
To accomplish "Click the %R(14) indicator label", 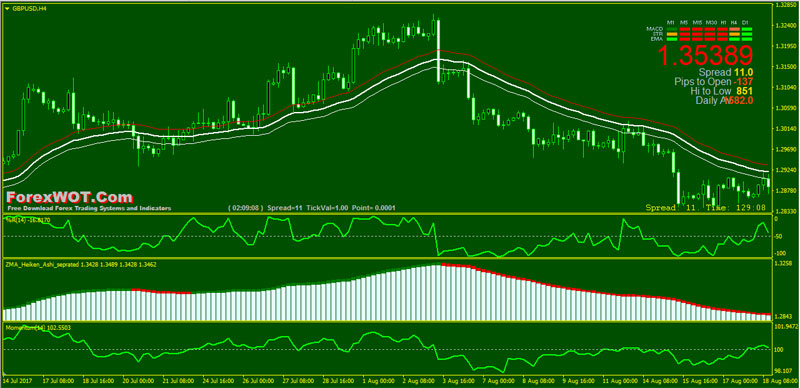I will click(x=27, y=220).
